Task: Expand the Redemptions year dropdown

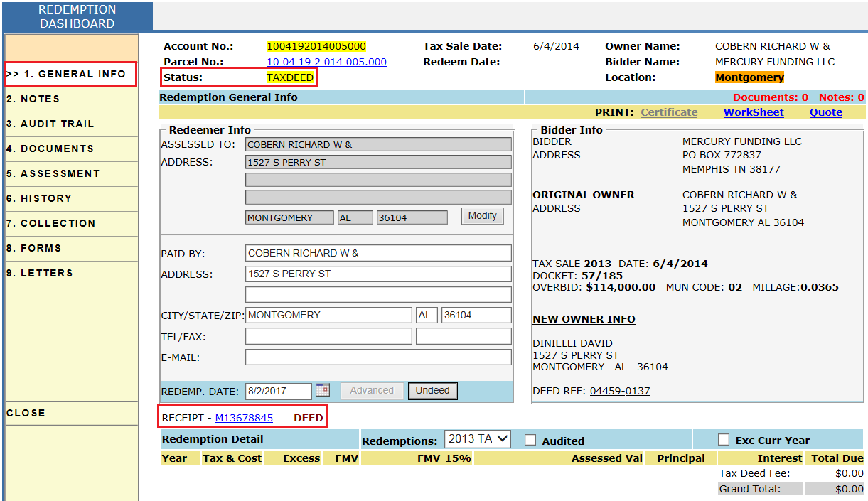Action: coord(478,439)
